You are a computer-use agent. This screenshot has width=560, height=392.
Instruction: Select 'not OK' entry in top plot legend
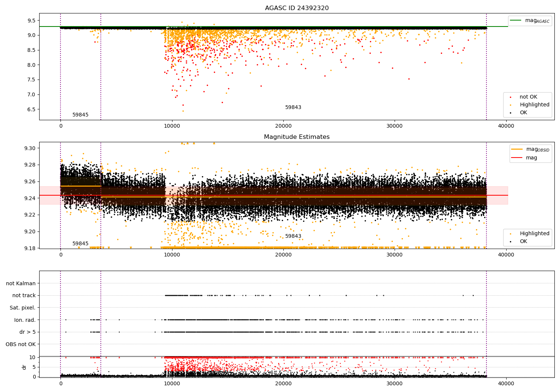tap(528, 97)
